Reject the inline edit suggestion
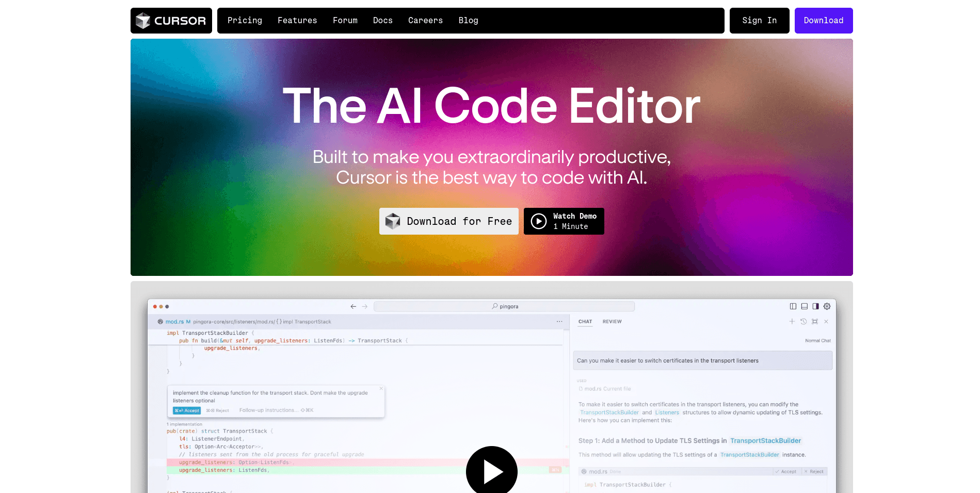980x493 pixels. click(x=217, y=410)
